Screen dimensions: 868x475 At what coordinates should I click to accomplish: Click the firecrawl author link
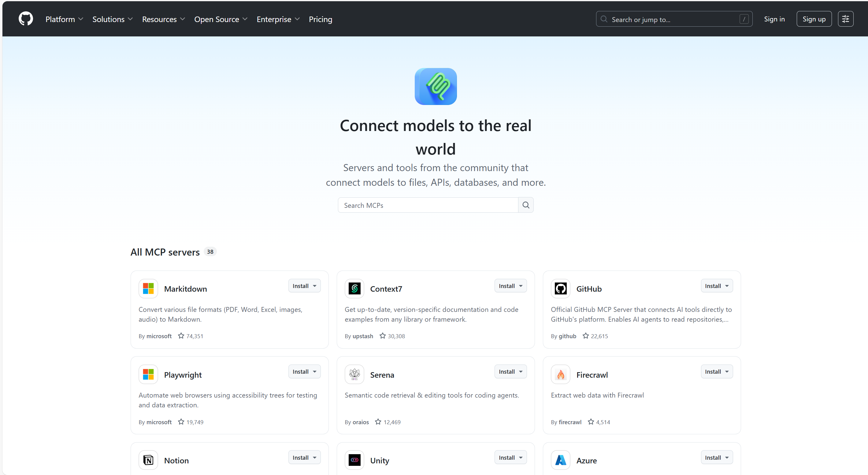click(570, 422)
